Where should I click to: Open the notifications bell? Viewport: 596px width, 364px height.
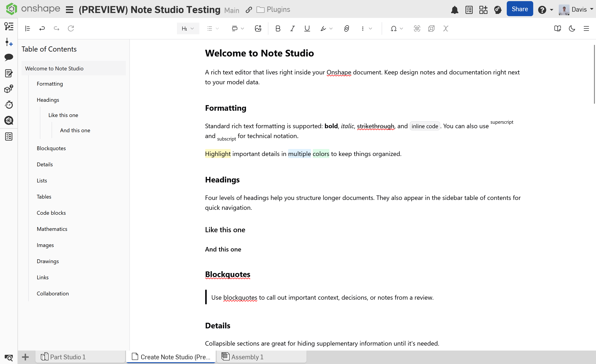click(455, 10)
